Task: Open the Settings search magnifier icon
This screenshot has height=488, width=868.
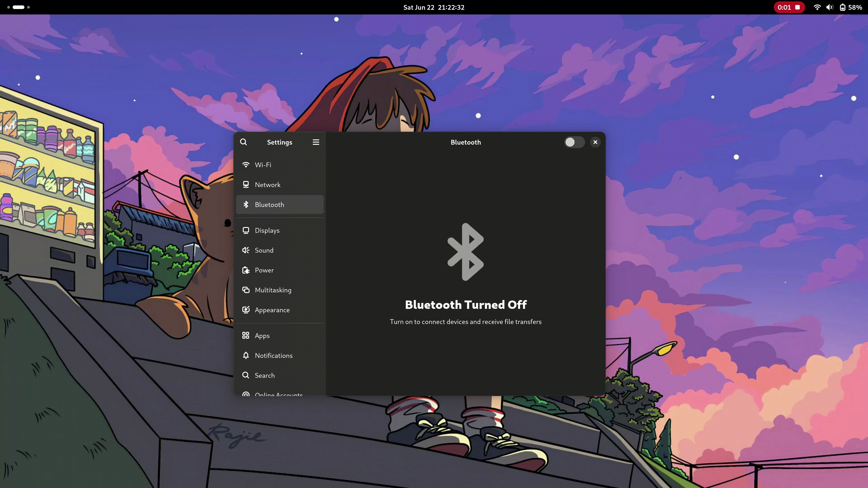Action: (x=243, y=142)
